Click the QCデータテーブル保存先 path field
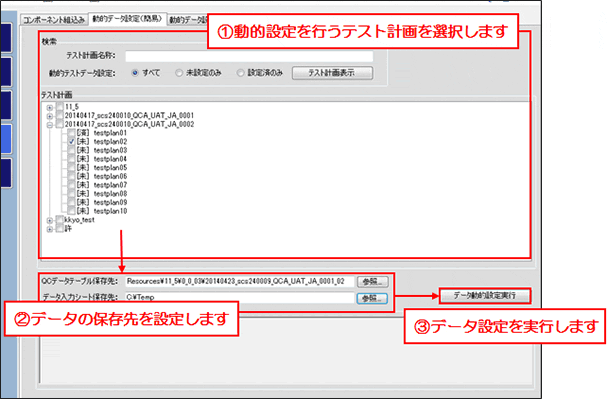Viewport: 608px width, 399px height. [x=240, y=282]
